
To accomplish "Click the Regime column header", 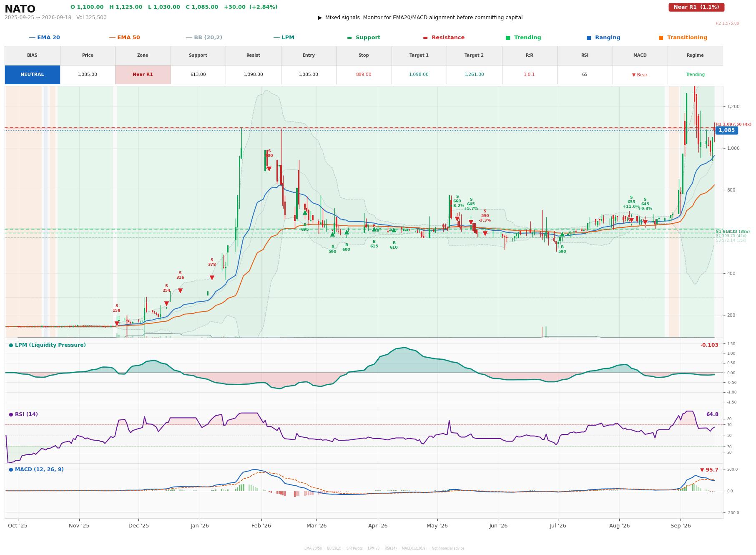I will [695, 55].
